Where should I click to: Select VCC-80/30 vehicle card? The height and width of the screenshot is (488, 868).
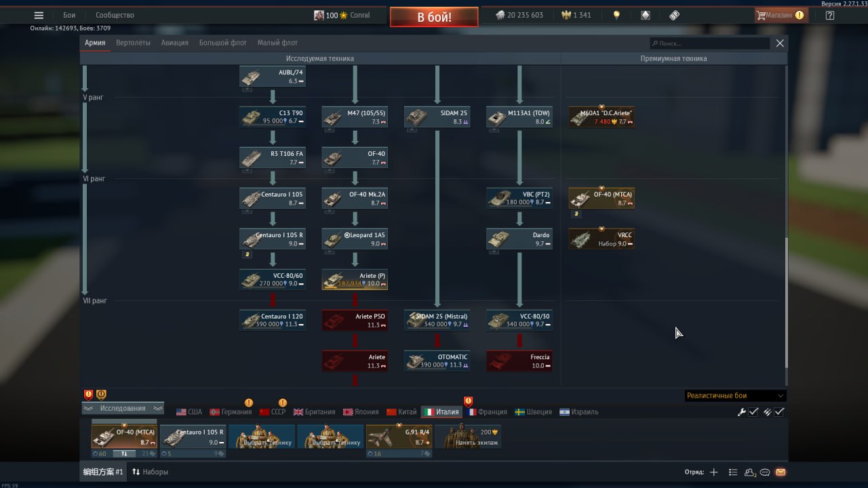point(519,321)
